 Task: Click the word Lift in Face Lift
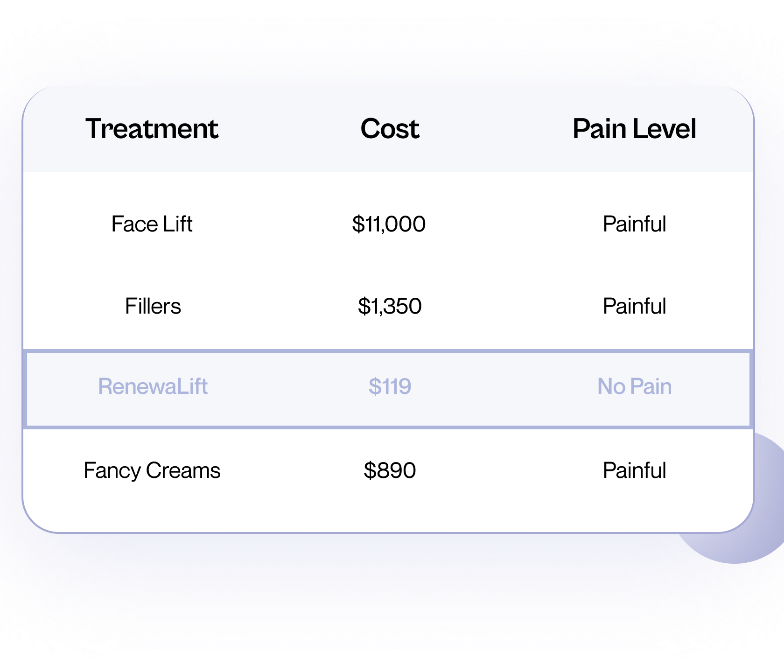(x=178, y=224)
